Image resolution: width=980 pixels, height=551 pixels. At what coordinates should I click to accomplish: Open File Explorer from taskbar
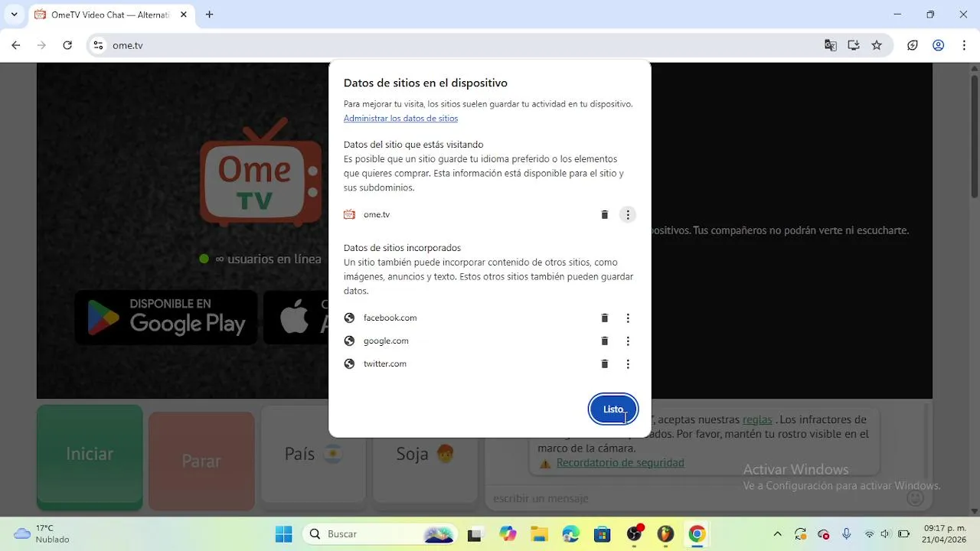tap(539, 534)
